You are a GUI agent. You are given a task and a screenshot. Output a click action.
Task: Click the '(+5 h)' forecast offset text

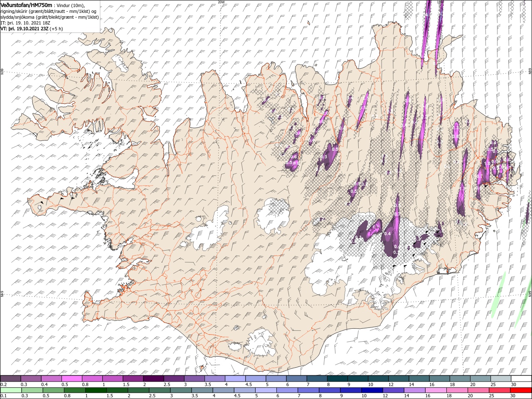point(56,29)
